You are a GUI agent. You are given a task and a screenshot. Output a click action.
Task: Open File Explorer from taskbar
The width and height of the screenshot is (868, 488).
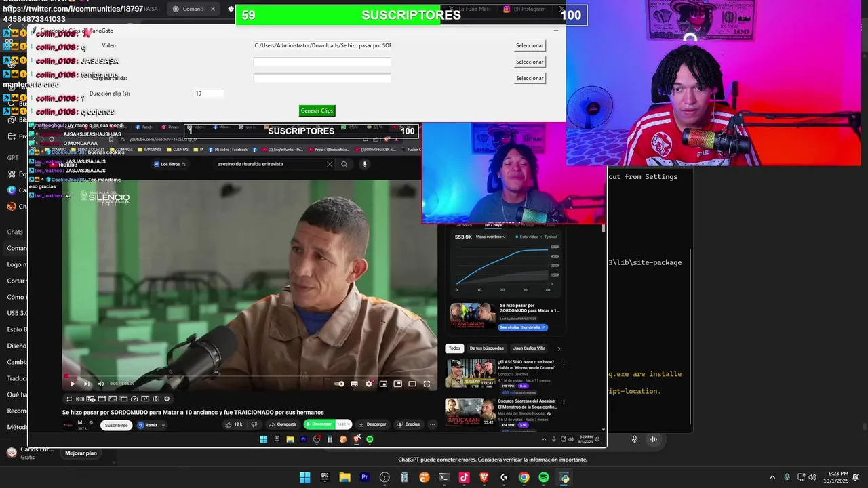point(344,477)
